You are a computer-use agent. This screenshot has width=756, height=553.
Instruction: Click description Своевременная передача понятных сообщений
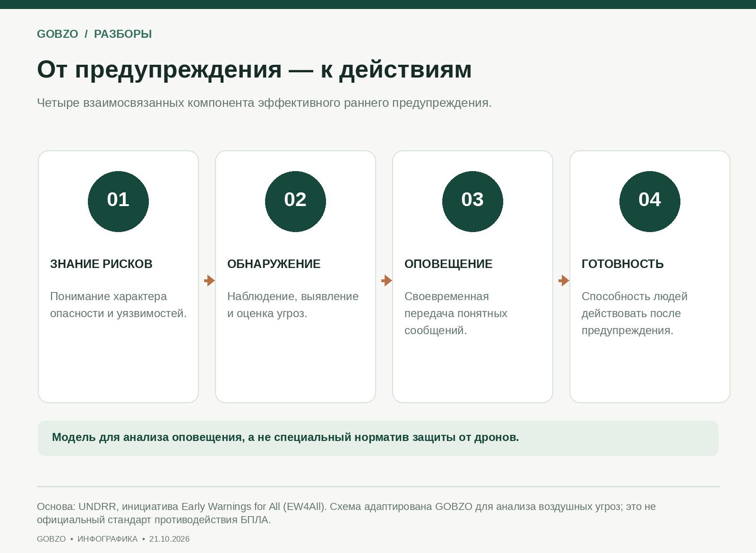click(x=456, y=313)
